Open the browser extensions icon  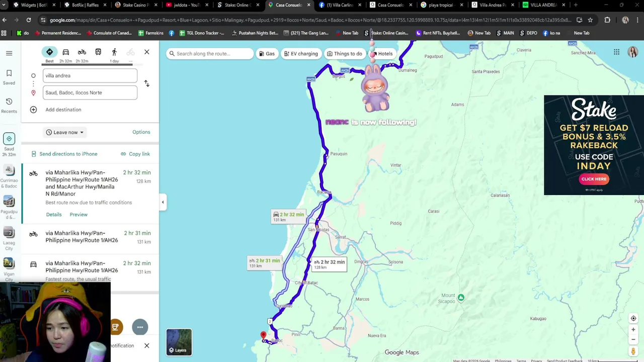(607, 20)
